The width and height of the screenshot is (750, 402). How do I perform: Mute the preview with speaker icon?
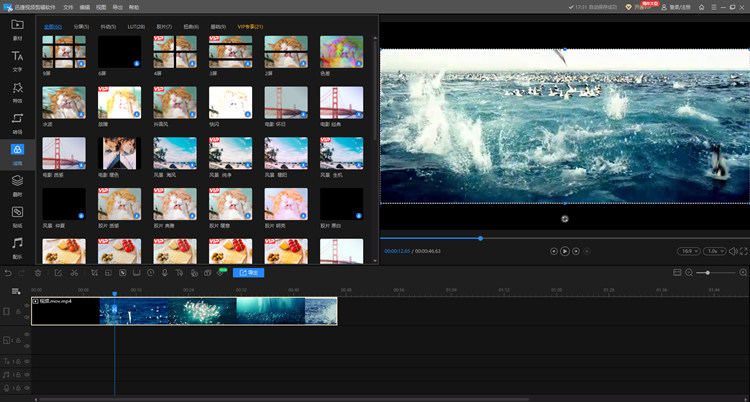[x=733, y=251]
